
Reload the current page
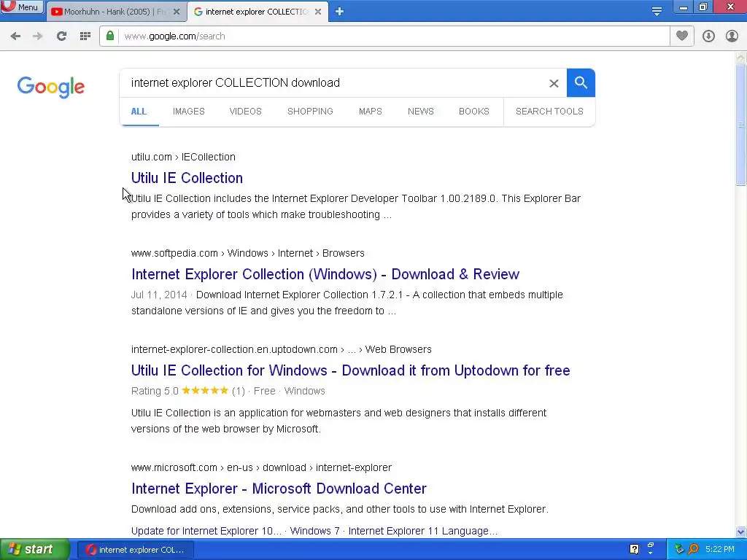(61, 36)
